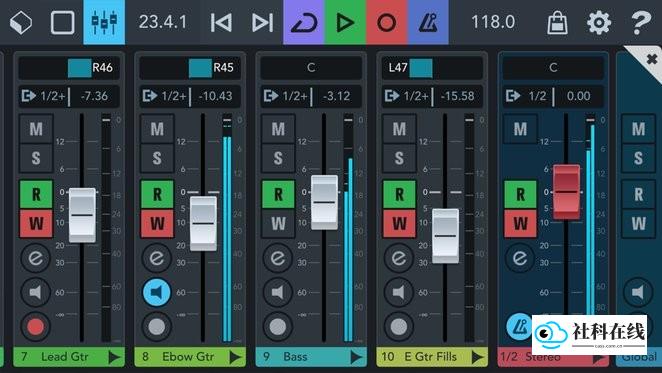Solo the Ebow Gtr channel
662x373 pixels.
click(x=157, y=158)
